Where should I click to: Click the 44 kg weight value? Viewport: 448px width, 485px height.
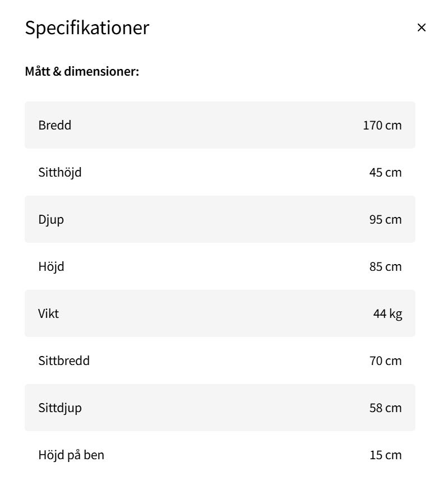point(387,313)
